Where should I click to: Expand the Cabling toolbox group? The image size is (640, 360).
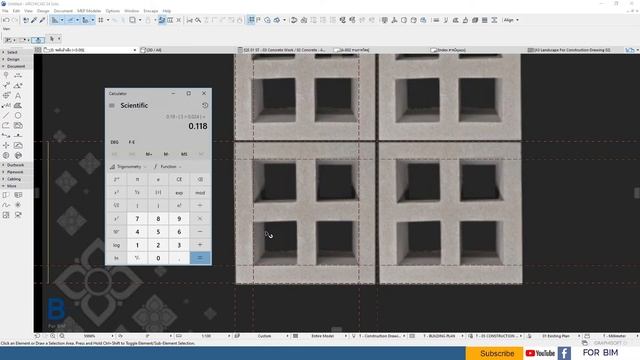click(14, 179)
